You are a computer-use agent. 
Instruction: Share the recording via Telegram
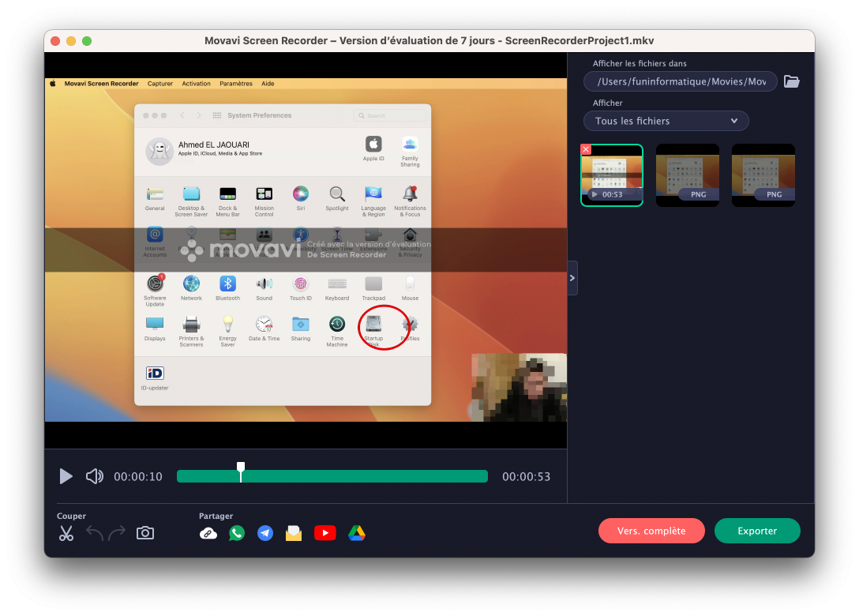click(x=265, y=533)
